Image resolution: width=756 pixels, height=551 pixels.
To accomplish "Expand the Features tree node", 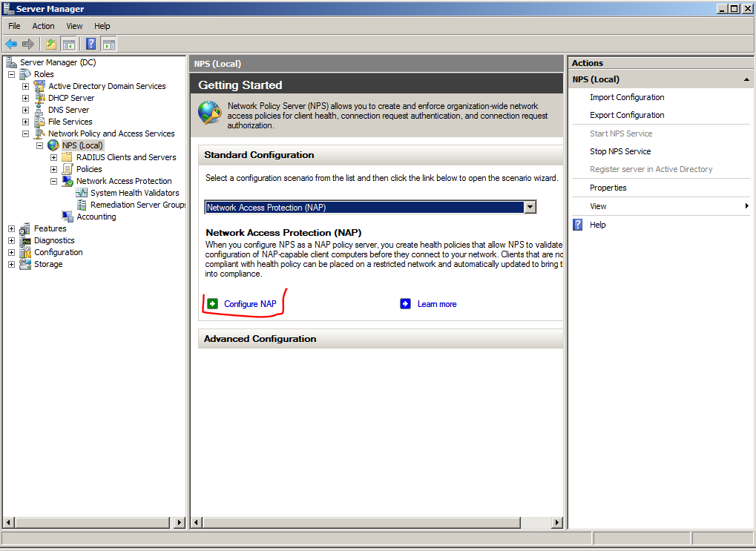I will click(x=12, y=228).
